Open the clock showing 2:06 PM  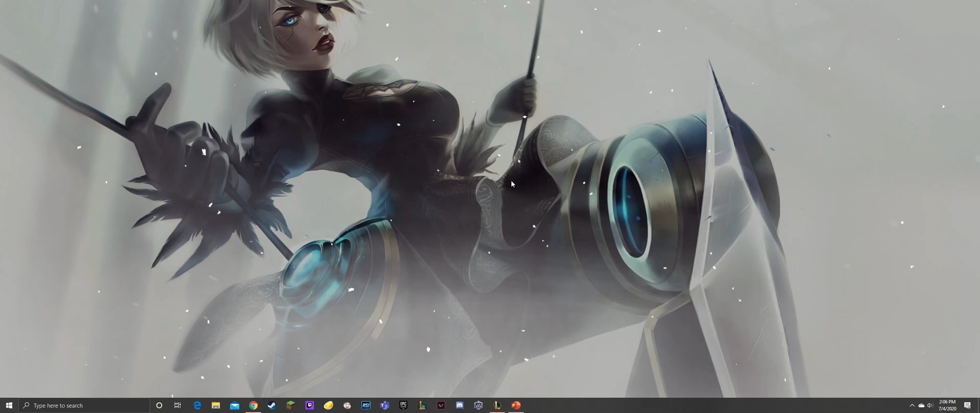pos(947,405)
